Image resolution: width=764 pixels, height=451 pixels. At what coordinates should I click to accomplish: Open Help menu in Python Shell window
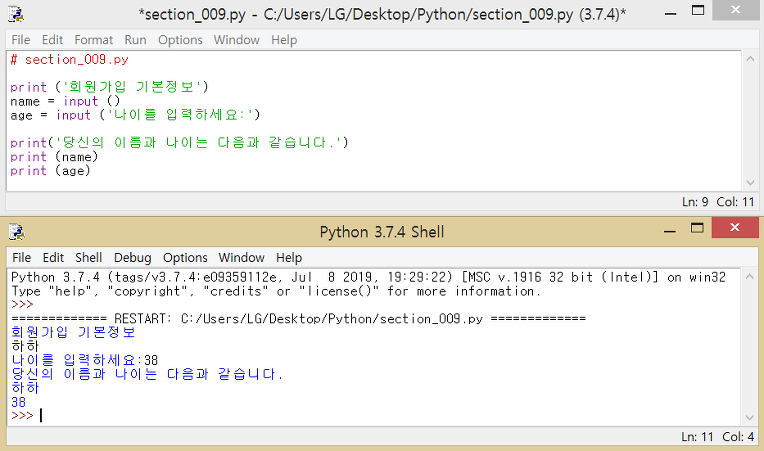pyautogui.click(x=289, y=258)
